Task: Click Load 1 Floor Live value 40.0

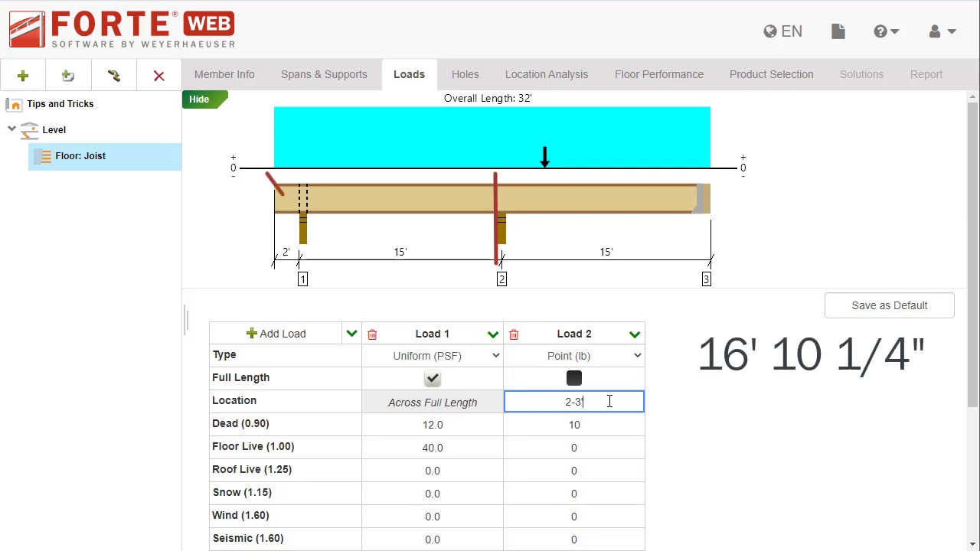Action: tap(433, 448)
